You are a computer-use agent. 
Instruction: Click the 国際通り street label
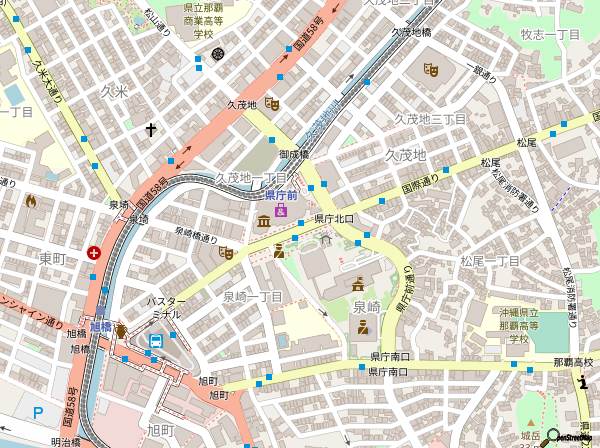coord(421,184)
